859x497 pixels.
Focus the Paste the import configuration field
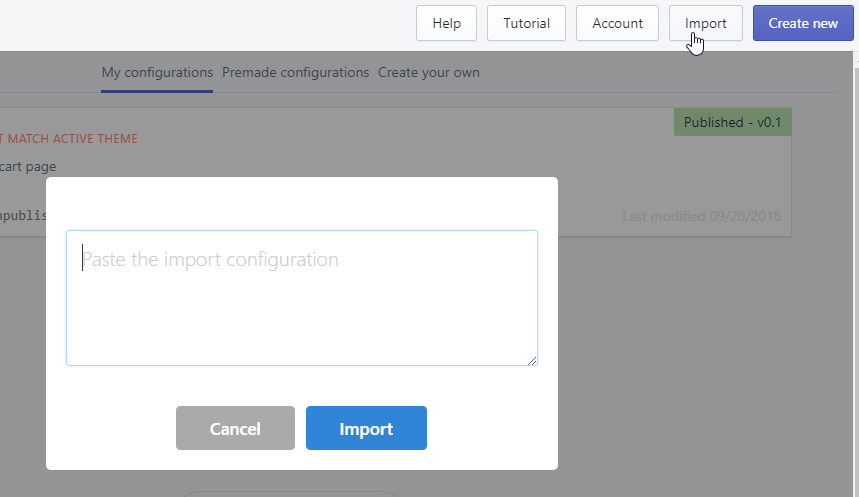pyautogui.click(x=301, y=298)
